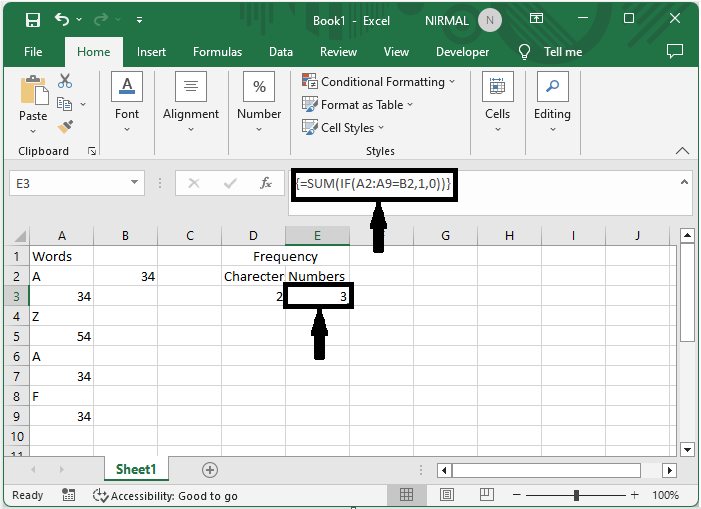Expand the Copy dropdown arrow
The image size is (701, 509).
point(83,105)
